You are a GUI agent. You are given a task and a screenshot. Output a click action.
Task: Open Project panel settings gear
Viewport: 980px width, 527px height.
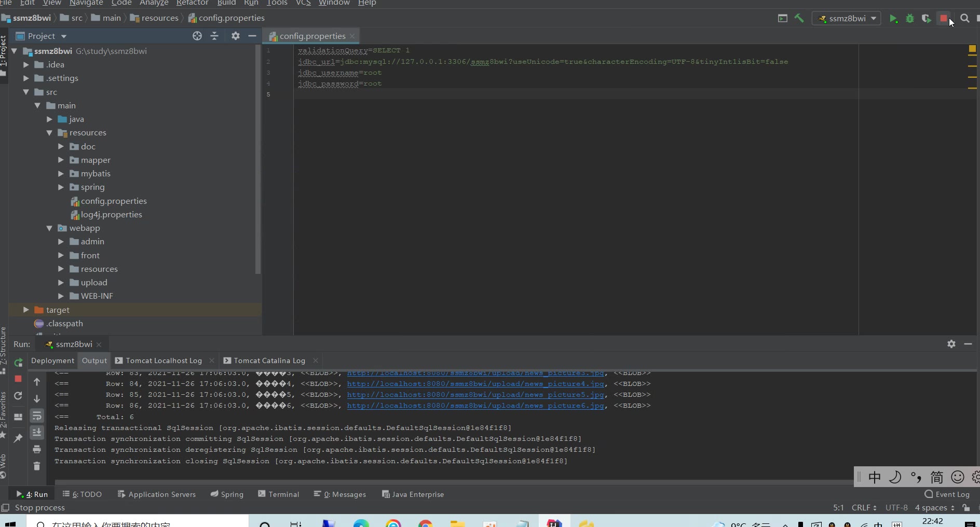[x=236, y=36]
